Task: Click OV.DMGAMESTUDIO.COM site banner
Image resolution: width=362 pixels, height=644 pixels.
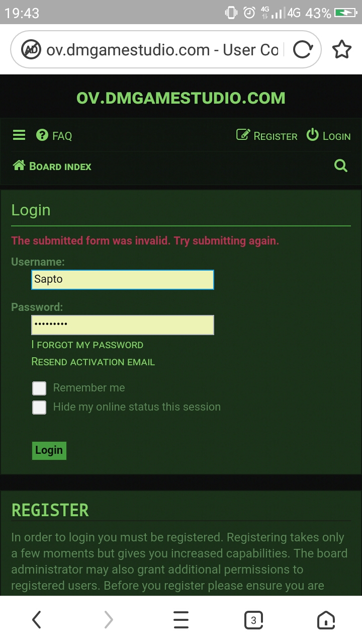Action: click(181, 98)
